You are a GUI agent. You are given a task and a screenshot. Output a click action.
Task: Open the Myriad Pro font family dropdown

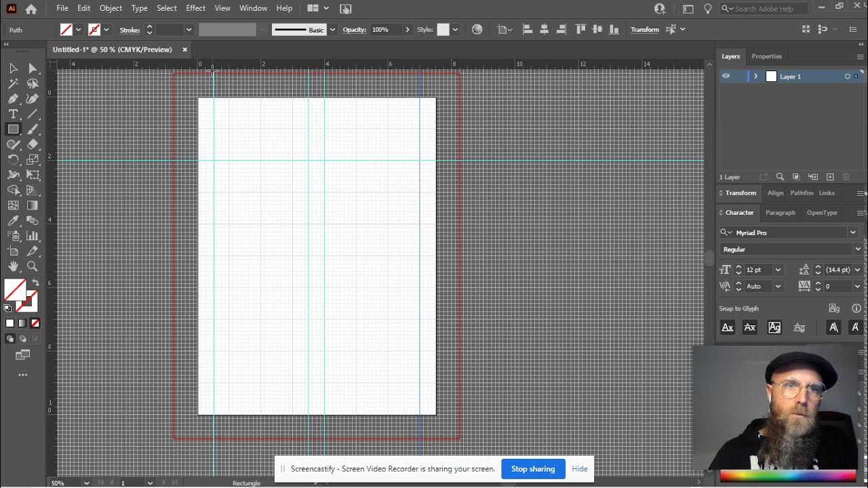coord(853,232)
